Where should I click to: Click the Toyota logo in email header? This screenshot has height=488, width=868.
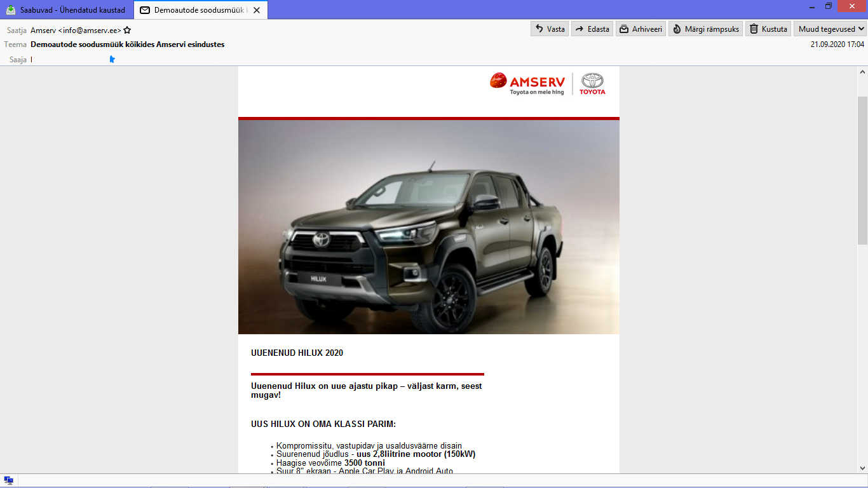[x=592, y=83]
